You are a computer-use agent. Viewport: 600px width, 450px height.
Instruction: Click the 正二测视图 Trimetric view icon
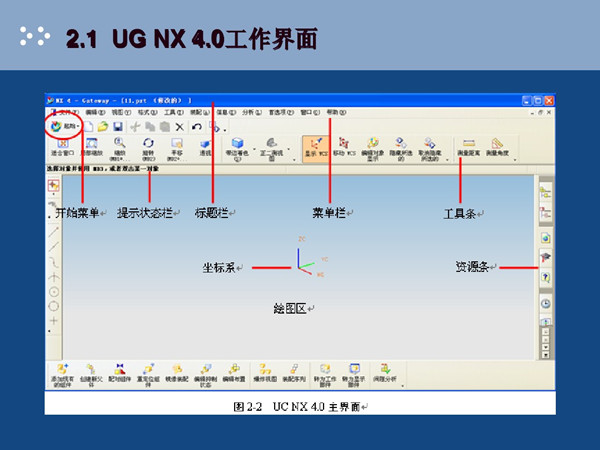(271, 149)
